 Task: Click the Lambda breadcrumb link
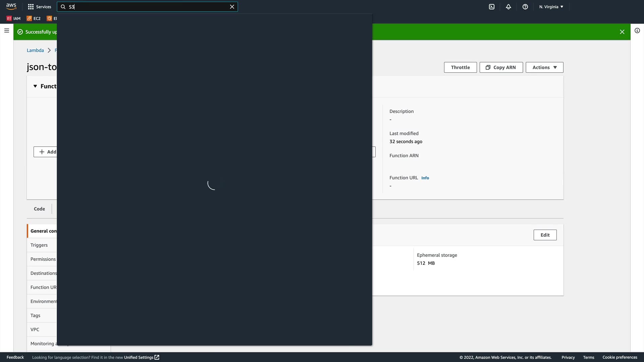click(35, 50)
